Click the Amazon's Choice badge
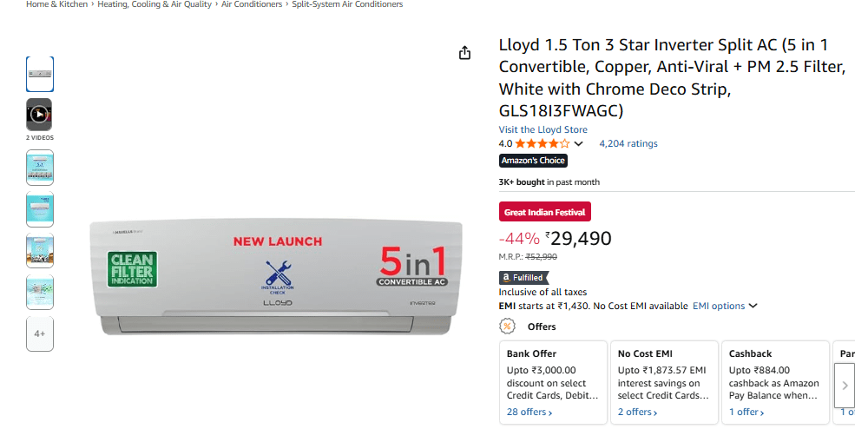Screen dimensions: 868x429 pyautogui.click(x=533, y=161)
